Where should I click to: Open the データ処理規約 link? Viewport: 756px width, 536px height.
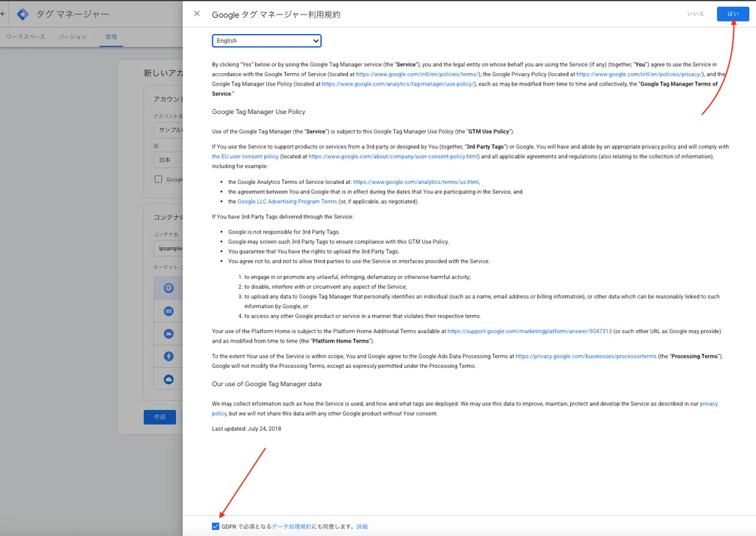tap(291, 527)
